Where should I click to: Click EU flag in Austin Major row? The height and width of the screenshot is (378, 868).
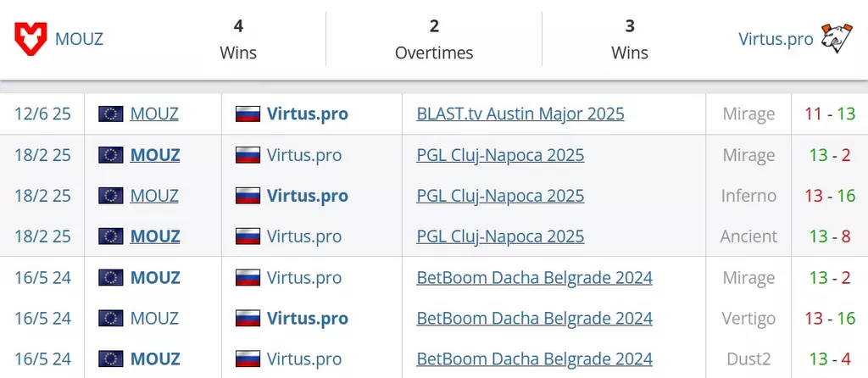pyautogui.click(x=111, y=114)
